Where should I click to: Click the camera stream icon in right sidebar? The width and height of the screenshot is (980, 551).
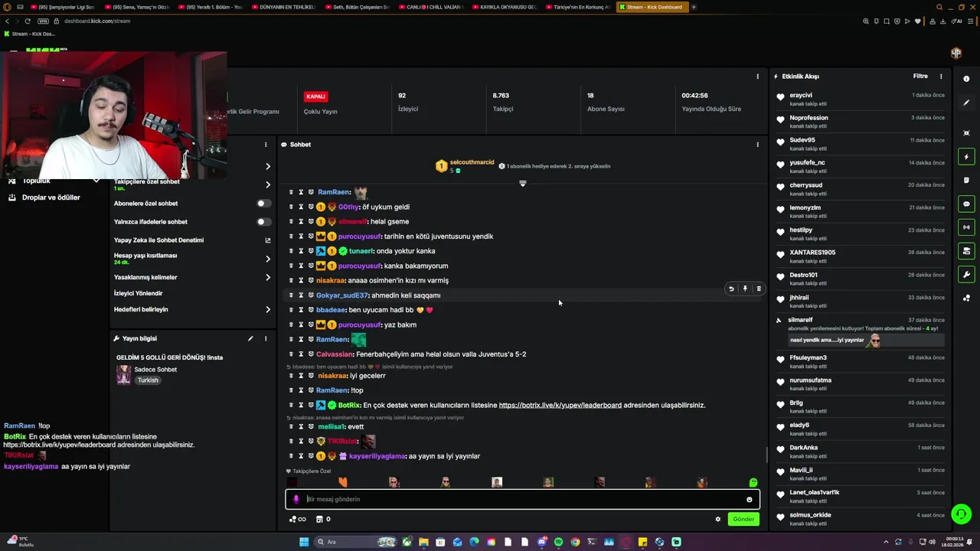click(966, 251)
